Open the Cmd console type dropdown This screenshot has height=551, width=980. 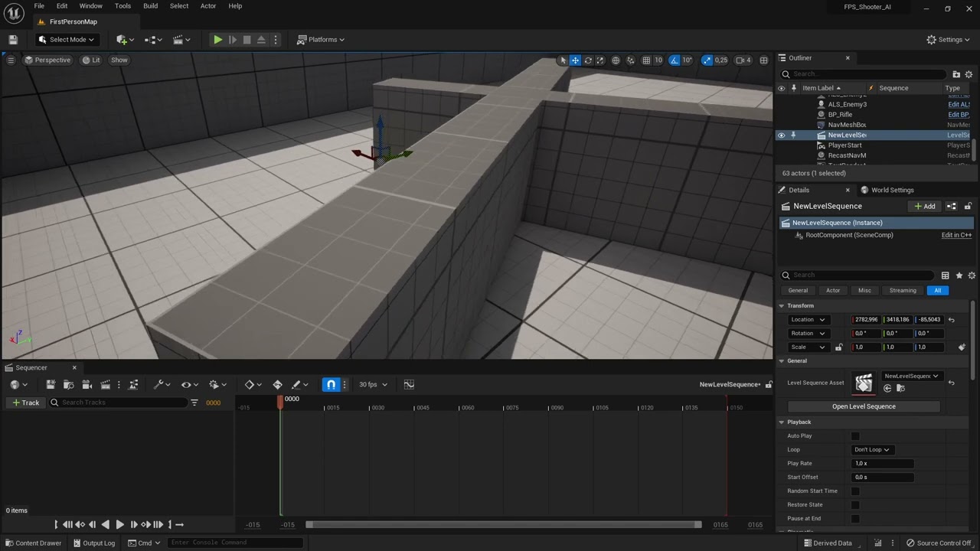point(144,543)
